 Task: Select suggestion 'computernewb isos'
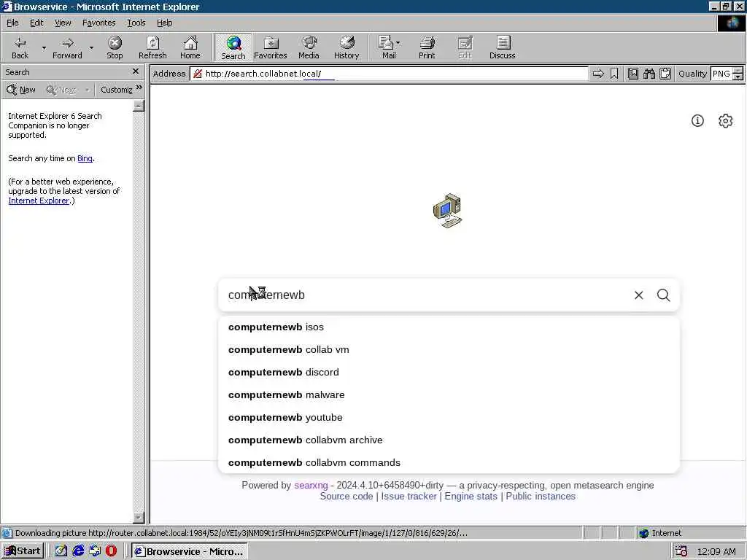coord(449,327)
